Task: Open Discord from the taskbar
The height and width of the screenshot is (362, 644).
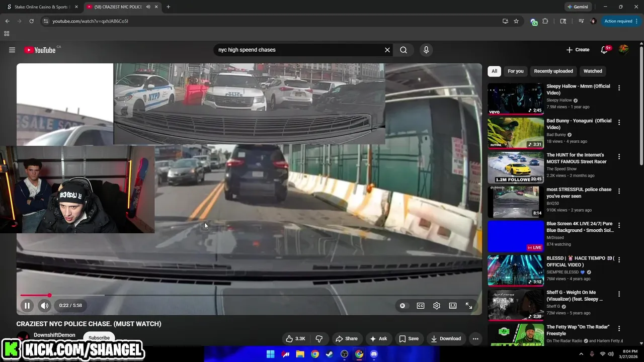Action: point(374,354)
